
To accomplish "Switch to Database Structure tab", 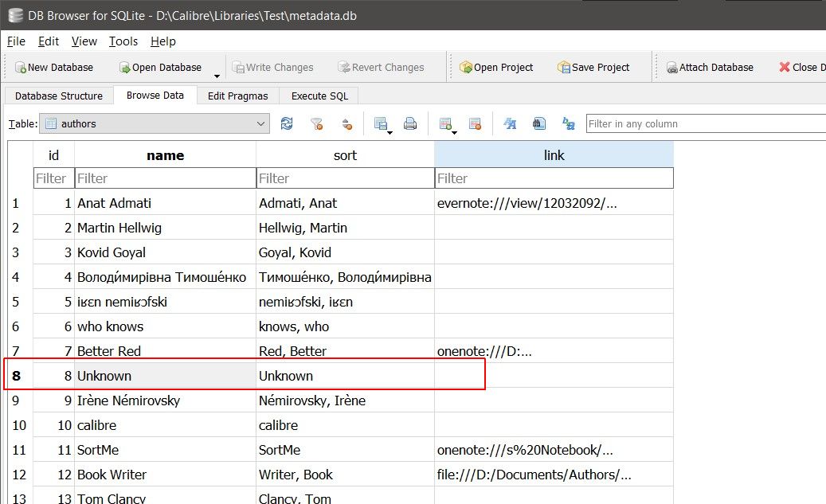I will click(x=58, y=96).
